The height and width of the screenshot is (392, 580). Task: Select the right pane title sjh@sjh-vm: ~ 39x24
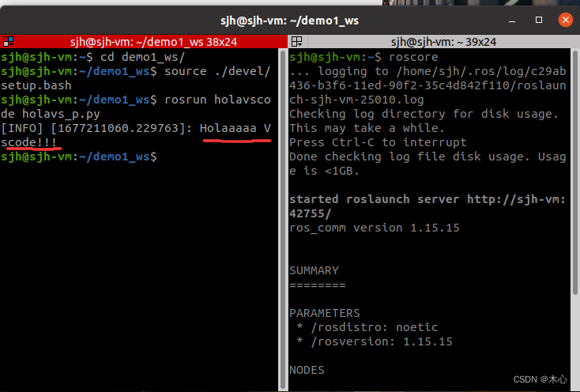[443, 42]
